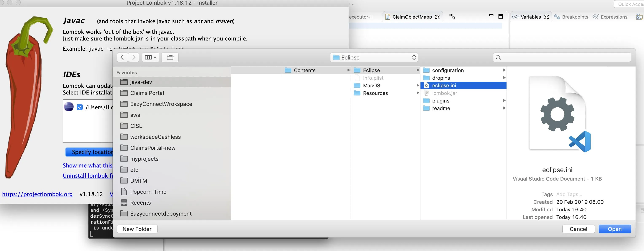Show hidden editor tabs overflow
This screenshot has height=251, width=644.
(x=452, y=16)
